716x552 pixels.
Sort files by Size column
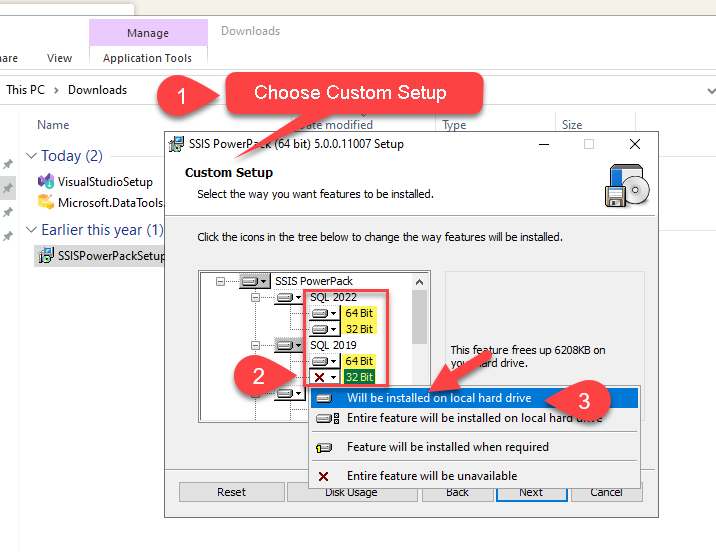(x=572, y=125)
